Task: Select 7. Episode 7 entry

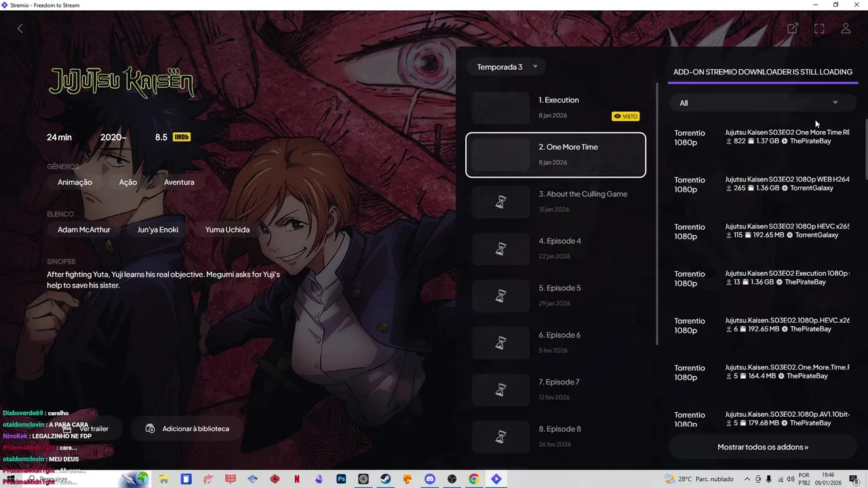Action: [556, 390]
